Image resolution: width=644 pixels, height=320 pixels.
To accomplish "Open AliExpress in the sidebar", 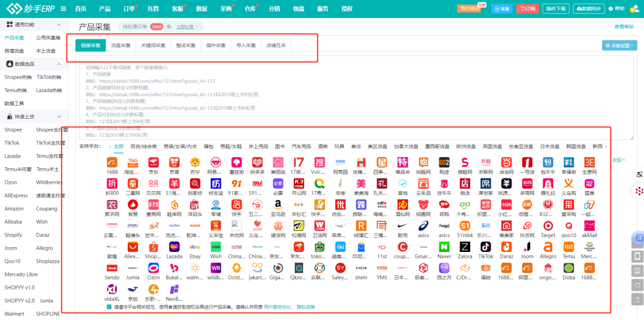I will [x=16, y=196].
